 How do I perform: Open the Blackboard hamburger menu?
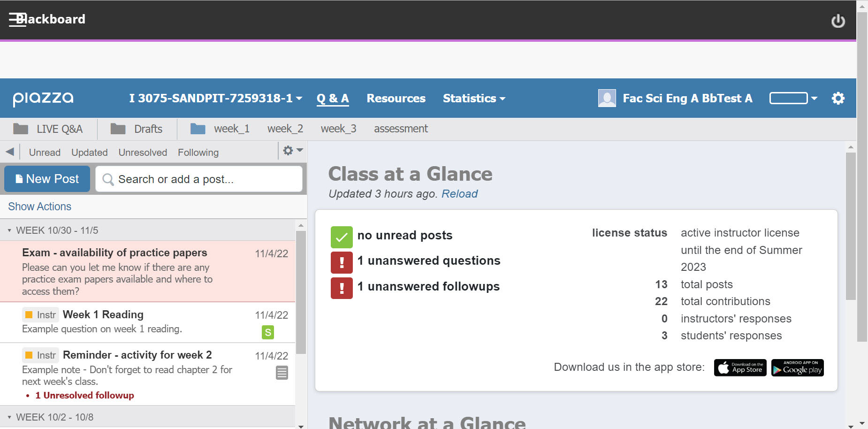coord(17,19)
